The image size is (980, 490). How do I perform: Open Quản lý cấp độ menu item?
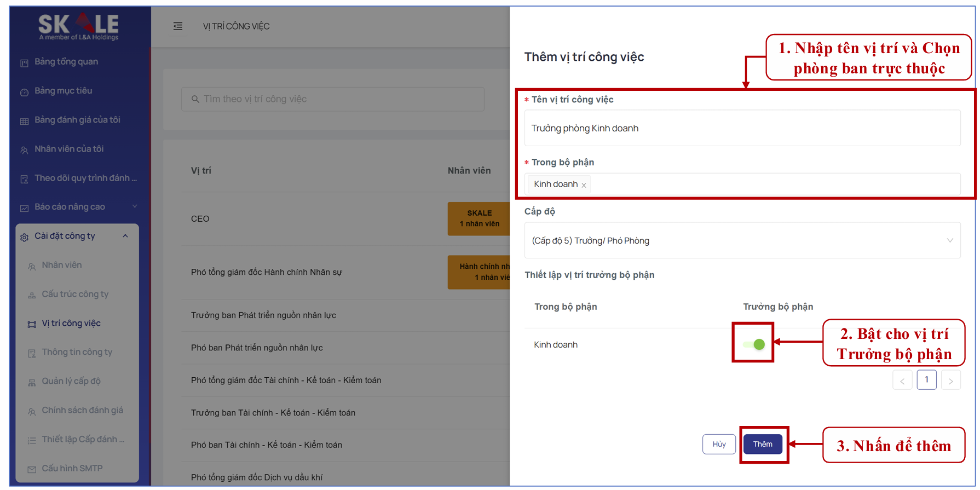(x=71, y=381)
